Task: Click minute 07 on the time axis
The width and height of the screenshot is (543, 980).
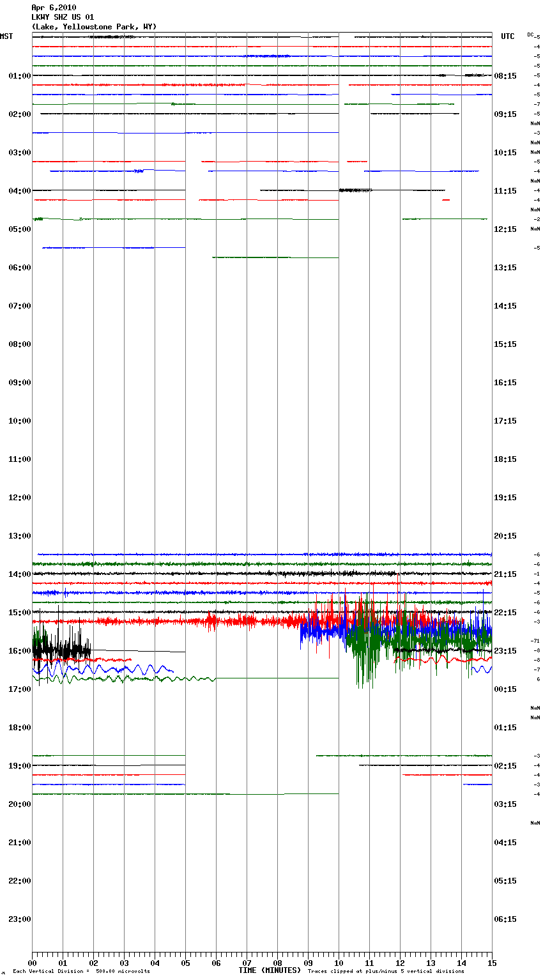Action: [247, 963]
